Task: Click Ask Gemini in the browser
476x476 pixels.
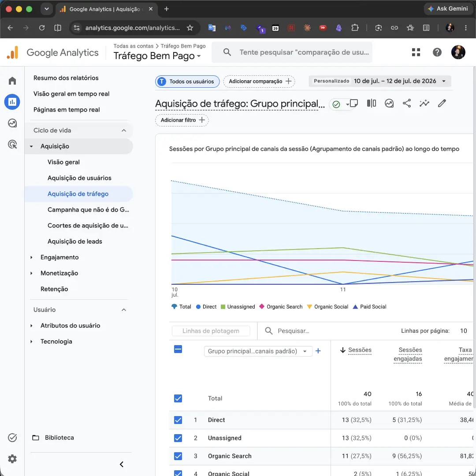Action: (x=448, y=9)
